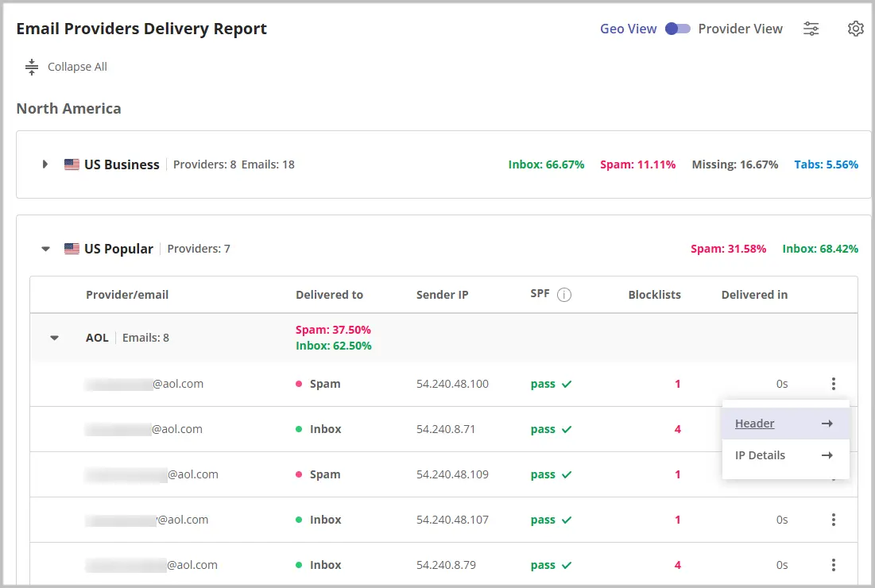Select the Provider View label
The width and height of the screenshot is (875, 588).
[x=740, y=29]
